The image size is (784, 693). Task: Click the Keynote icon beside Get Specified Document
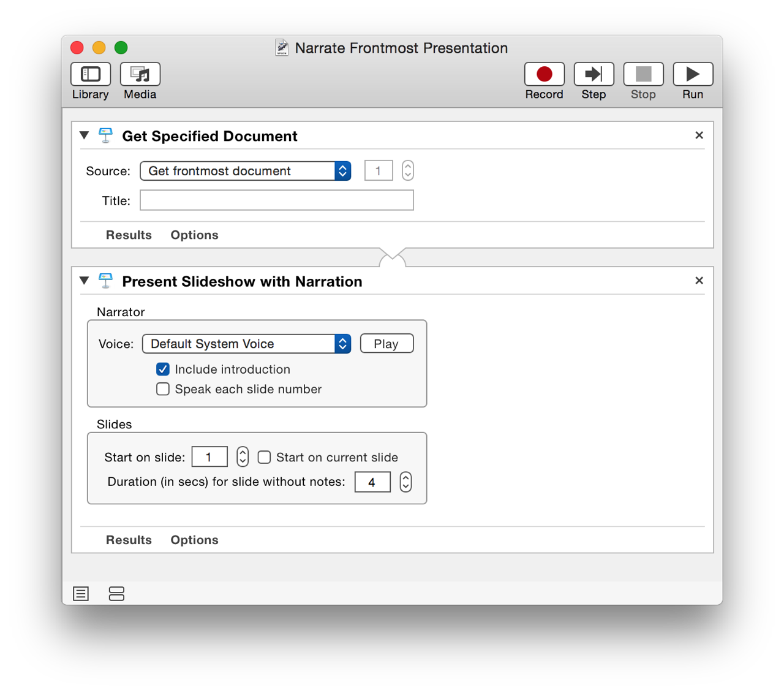click(106, 135)
